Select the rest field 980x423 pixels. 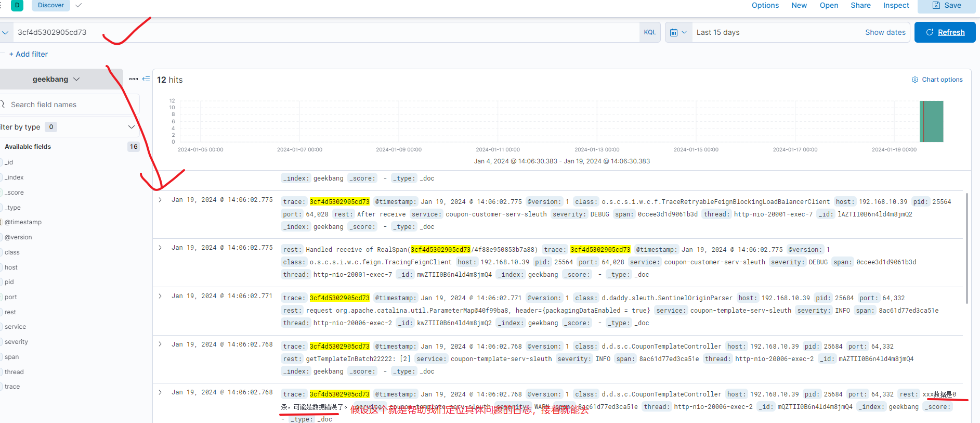pos(10,312)
